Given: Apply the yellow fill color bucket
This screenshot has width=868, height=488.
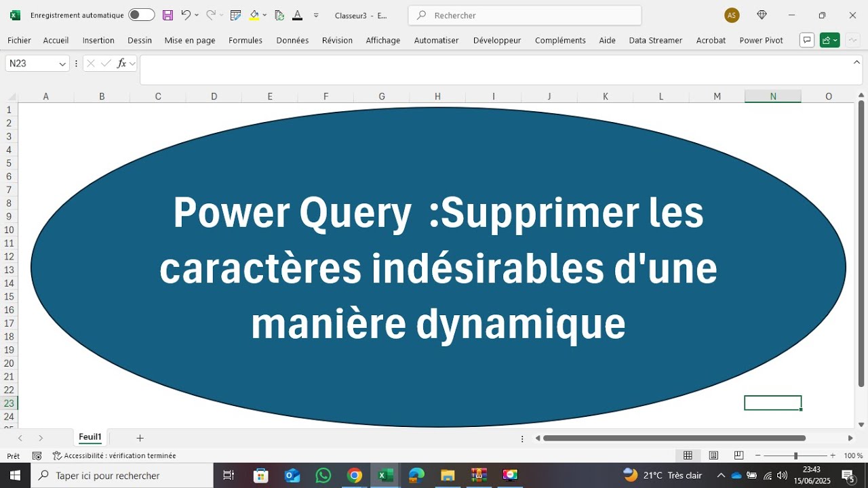Looking at the screenshot, I should coord(254,15).
